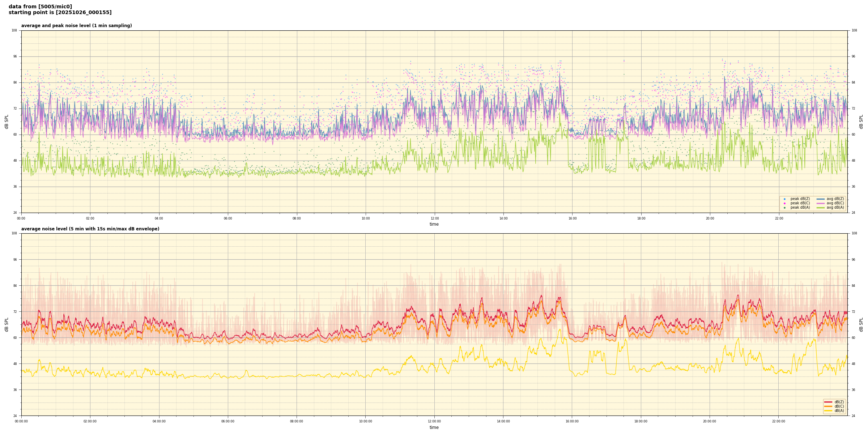Screen dimensions: 868x434
Task: Click the blue peak dB(Z) legend dot
Action: tap(784, 199)
